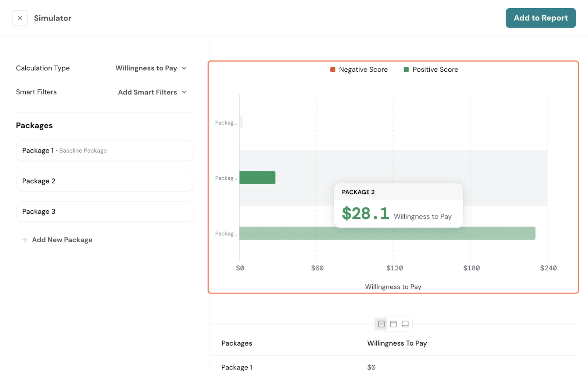Click the Calculation Type chevron arrow

click(x=184, y=68)
